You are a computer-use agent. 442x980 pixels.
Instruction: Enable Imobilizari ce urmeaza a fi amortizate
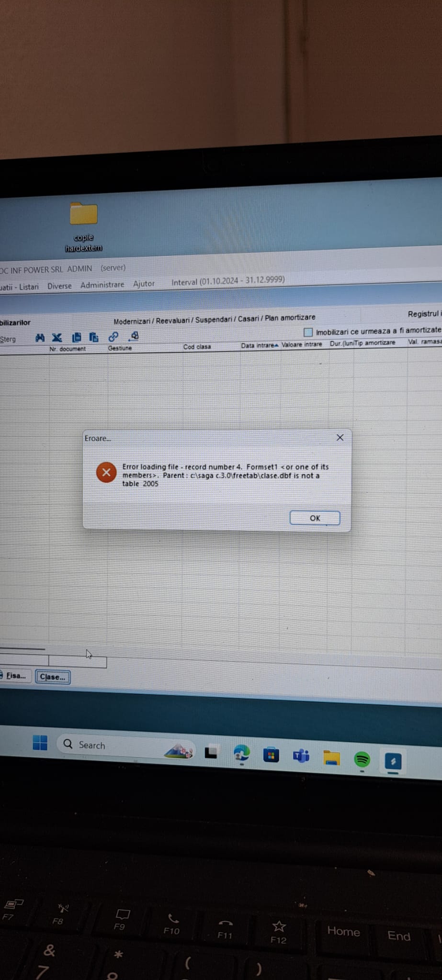[308, 332]
